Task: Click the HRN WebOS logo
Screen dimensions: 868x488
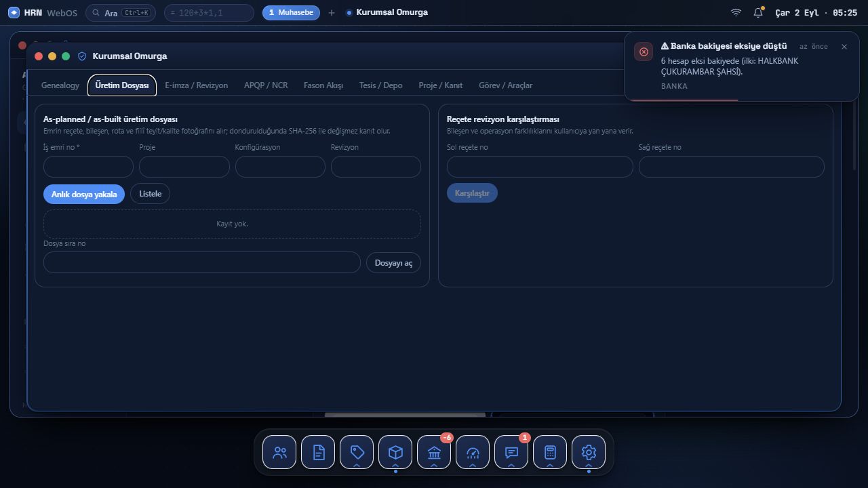Action: point(43,13)
